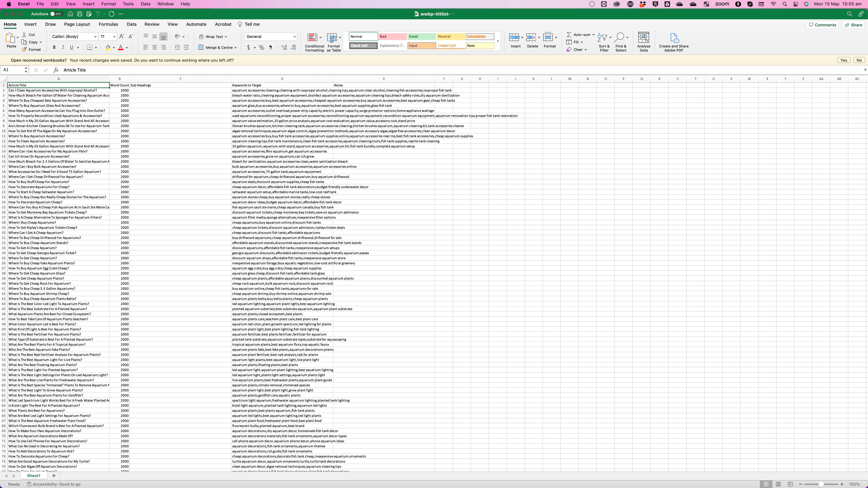This screenshot has height=488, width=868.
Task: Toggle bottom vertical alignment
Action: (x=163, y=36)
